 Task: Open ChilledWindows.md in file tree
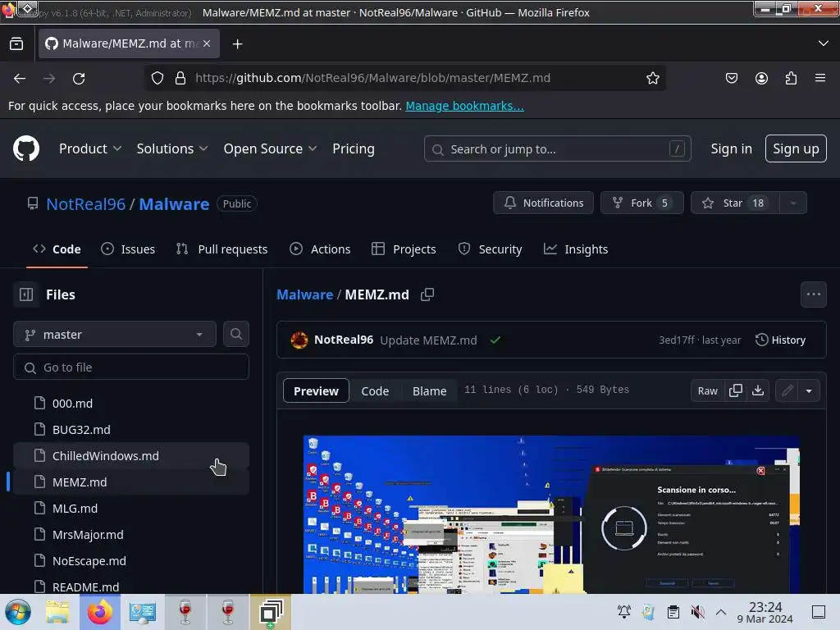(131, 456)
